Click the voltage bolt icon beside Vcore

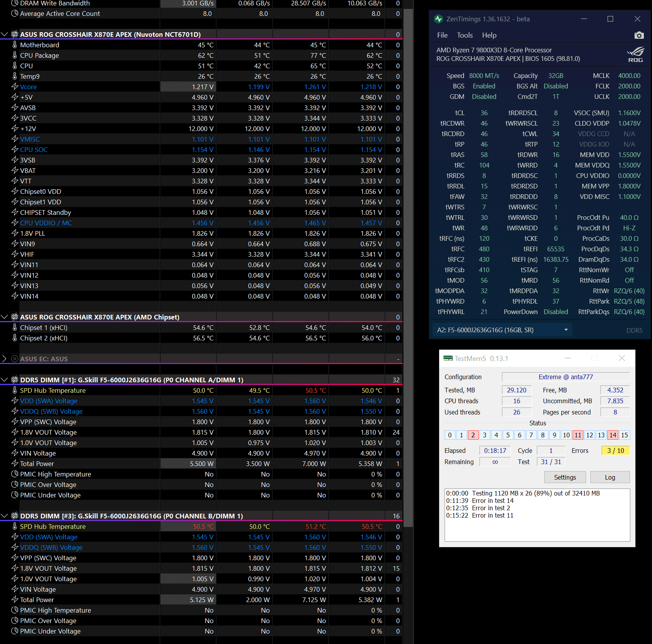click(x=15, y=87)
